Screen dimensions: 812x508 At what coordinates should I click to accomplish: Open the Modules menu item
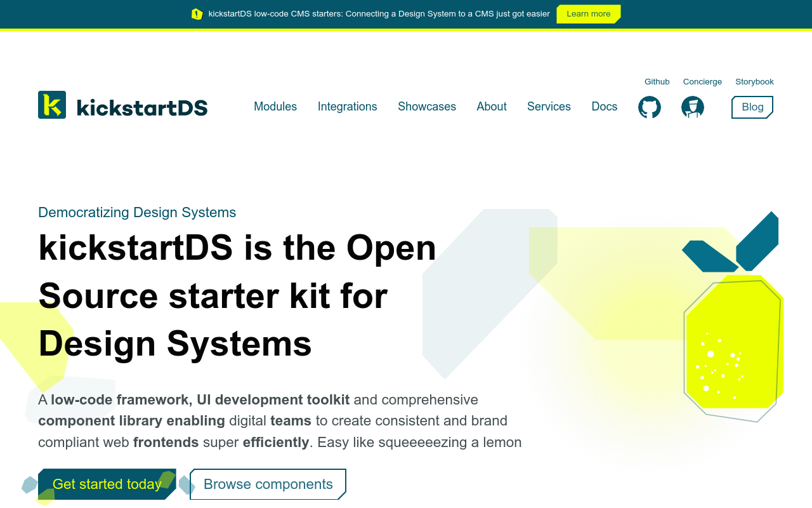coord(275,107)
